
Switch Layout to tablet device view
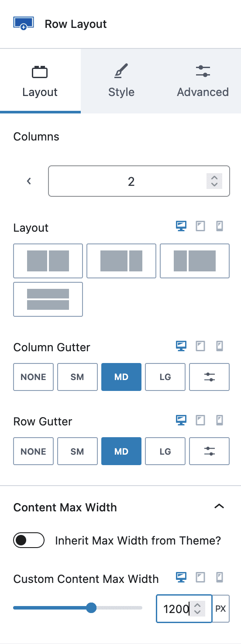200,226
